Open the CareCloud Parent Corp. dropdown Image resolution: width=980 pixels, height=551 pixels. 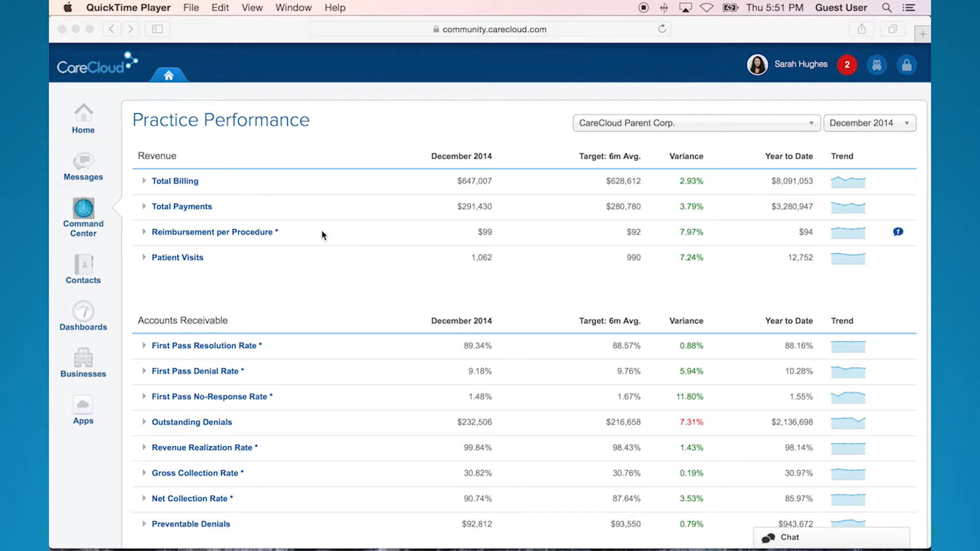[696, 123]
